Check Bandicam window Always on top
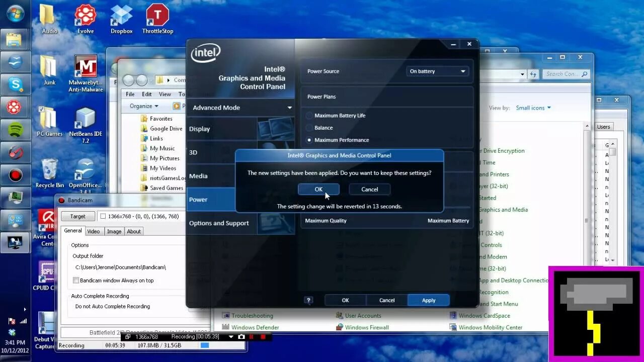 click(x=76, y=281)
